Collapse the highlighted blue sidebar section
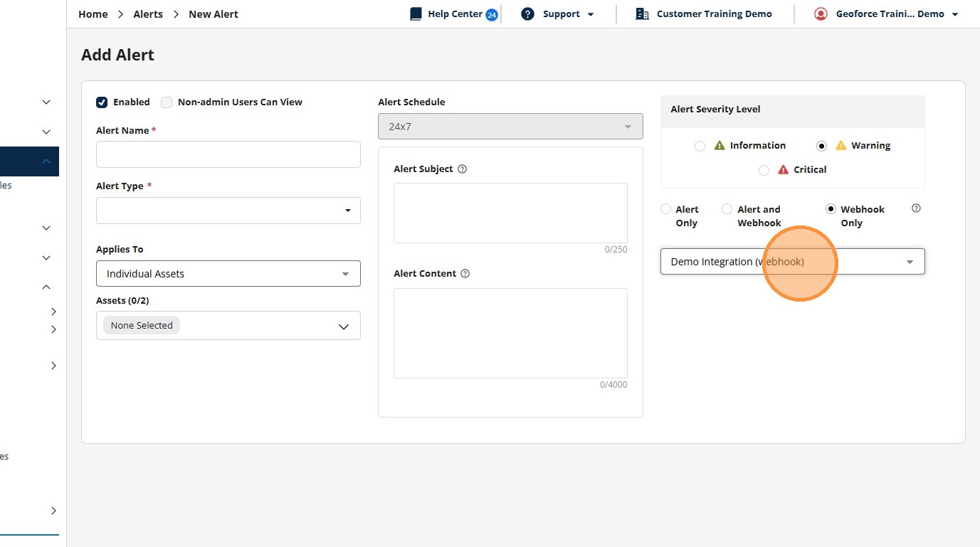980x547 pixels. [46, 161]
